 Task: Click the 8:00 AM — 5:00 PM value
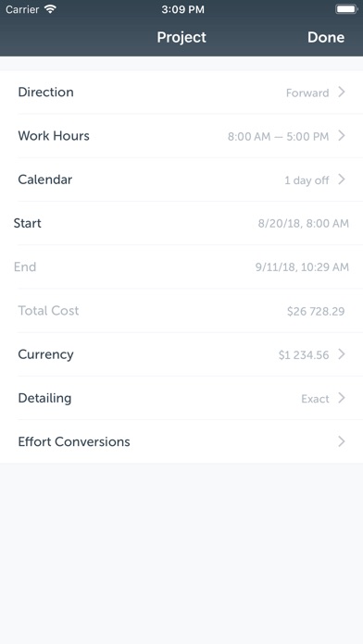point(279,136)
